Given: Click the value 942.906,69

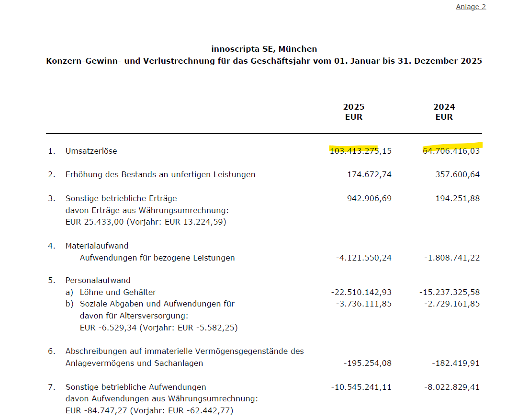Looking at the screenshot, I should coord(369,199).
